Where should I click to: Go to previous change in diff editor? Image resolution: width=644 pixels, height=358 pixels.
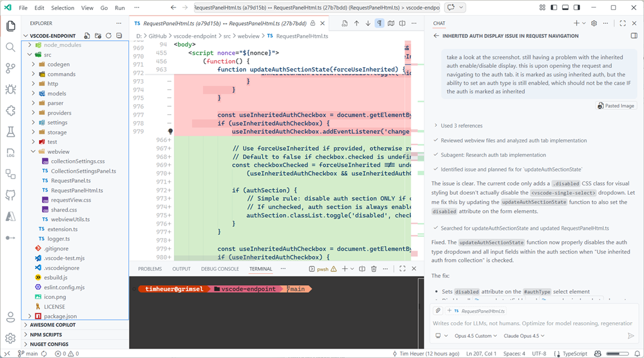(357, 23)
